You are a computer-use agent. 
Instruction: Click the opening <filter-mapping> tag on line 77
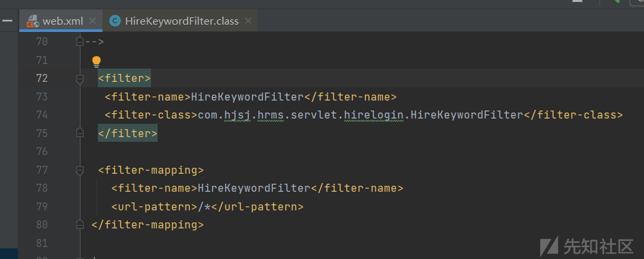pos(151,170)
